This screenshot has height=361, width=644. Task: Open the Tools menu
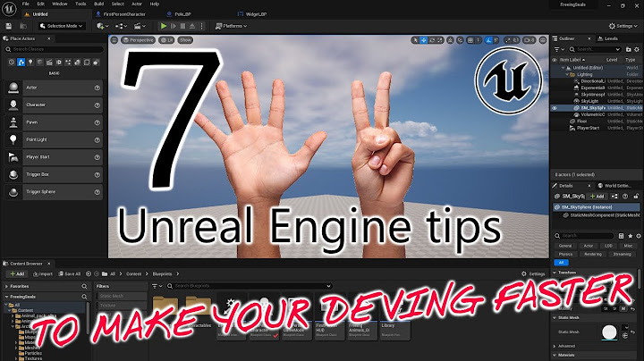80,4
